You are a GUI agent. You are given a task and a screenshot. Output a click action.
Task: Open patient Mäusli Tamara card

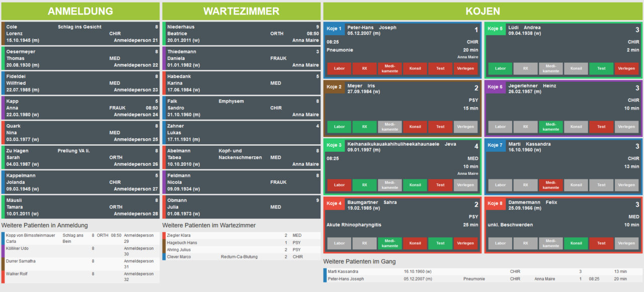(x=80, y=207)
